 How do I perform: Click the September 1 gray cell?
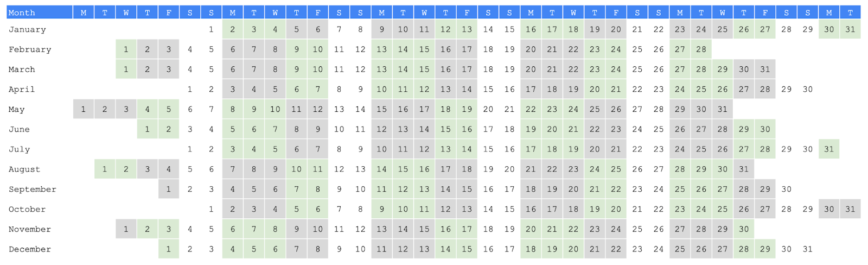[x=169, y=189]
